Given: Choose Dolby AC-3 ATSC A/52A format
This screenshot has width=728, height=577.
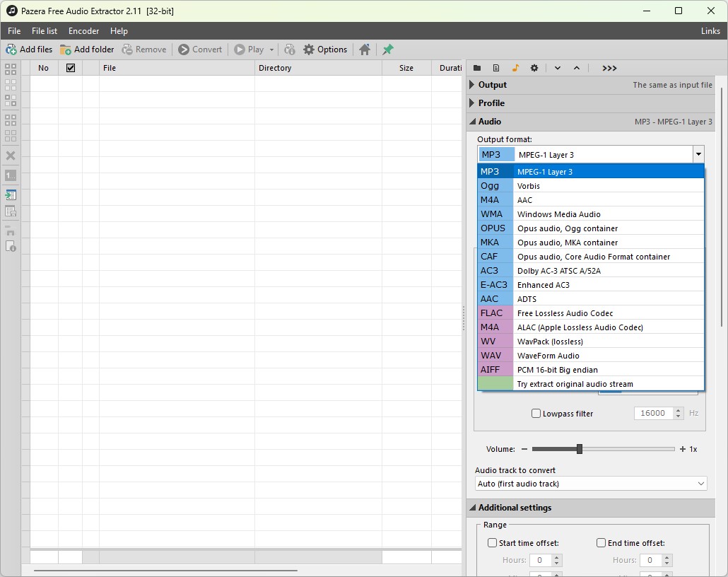Looking at the screenshot, I should pos(591,271).
